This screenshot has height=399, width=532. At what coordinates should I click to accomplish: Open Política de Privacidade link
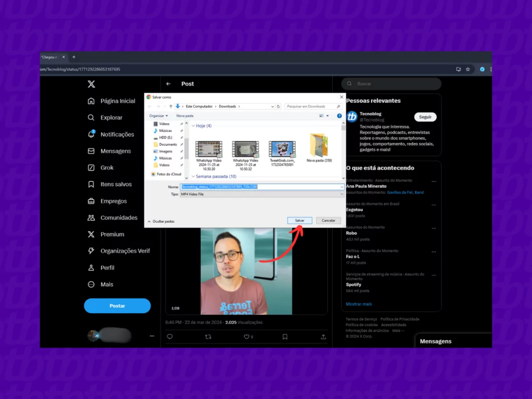pyautogui.click(x=400, y=319)
